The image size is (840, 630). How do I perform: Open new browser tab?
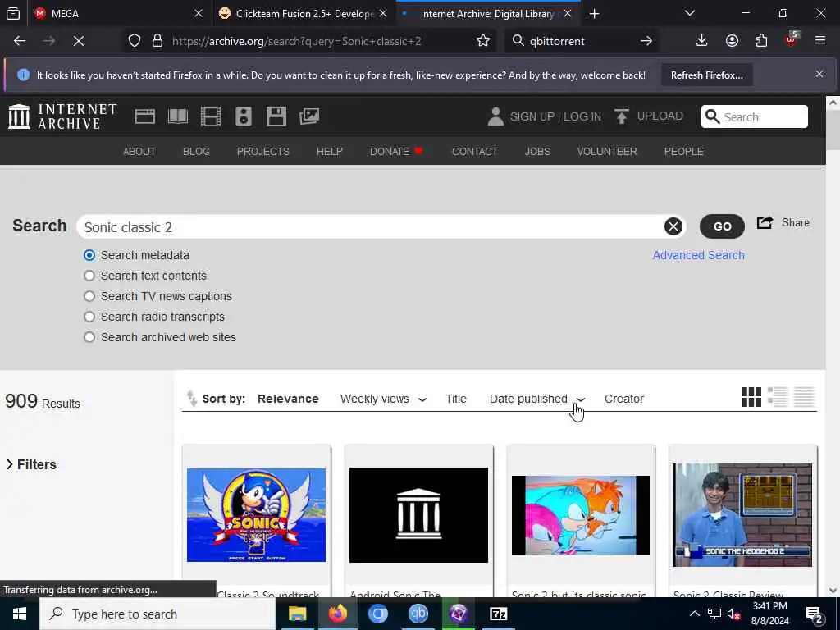(594, 13)
